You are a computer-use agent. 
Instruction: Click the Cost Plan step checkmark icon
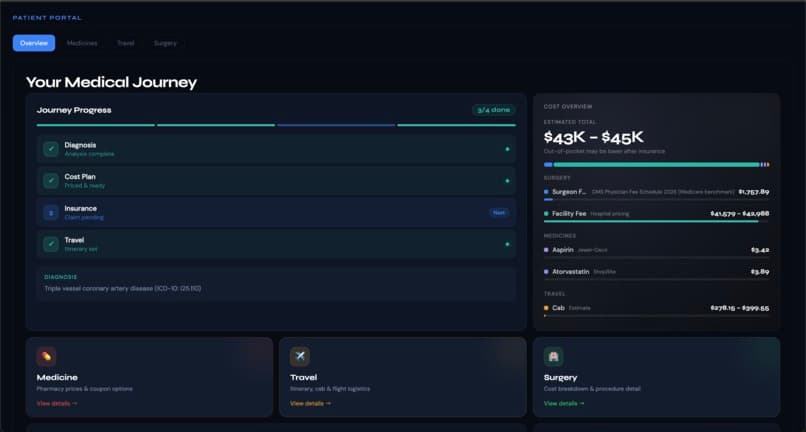pos(50,181)
